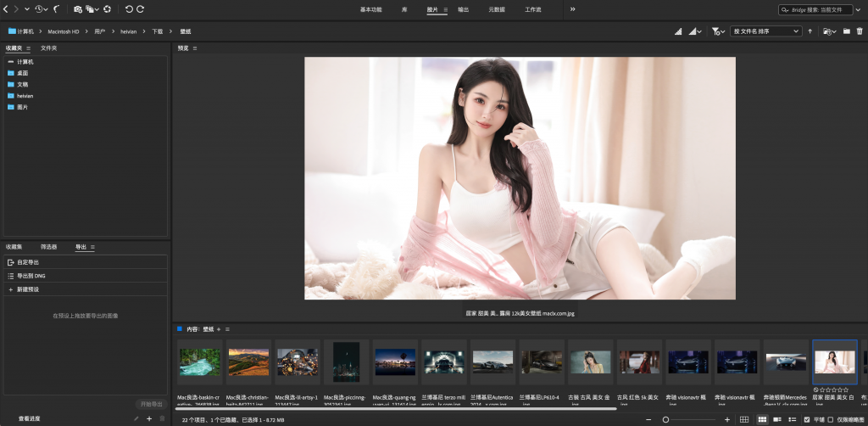The width and height of the screenshot is (868, 426).
Task: Decrease thumbnail size with minus button
Action: pos(648,420)
